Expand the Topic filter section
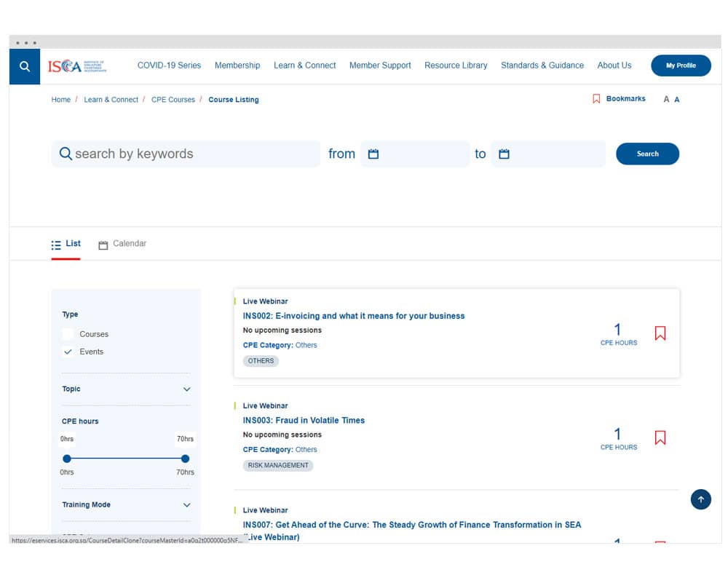The image size is (728, 575). pos(186,389)
